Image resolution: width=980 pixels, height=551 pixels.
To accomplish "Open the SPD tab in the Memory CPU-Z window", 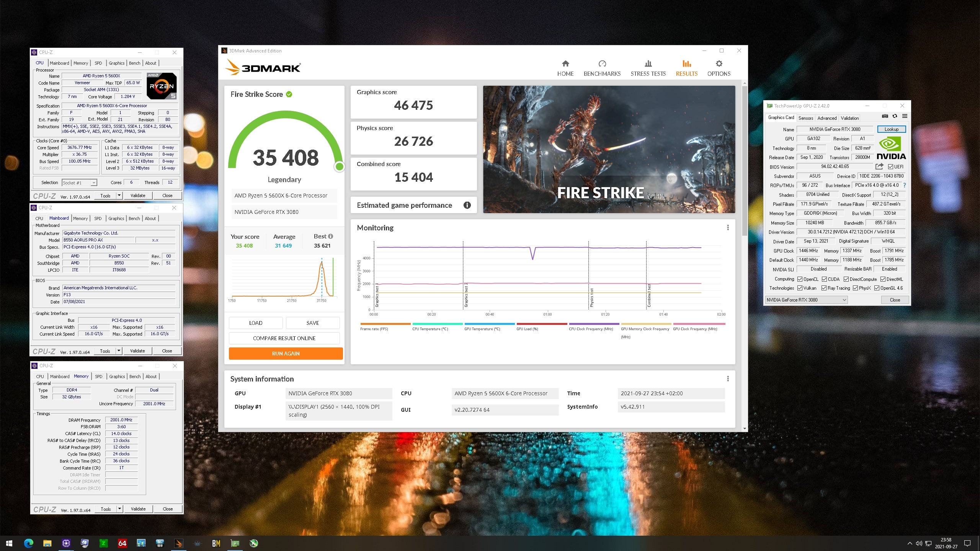I will tap(98, 377).
